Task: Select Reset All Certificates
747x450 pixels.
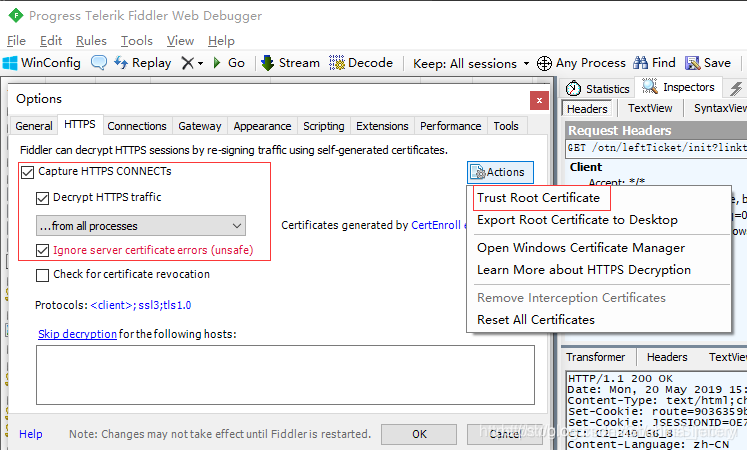Action: pos(536,320)
